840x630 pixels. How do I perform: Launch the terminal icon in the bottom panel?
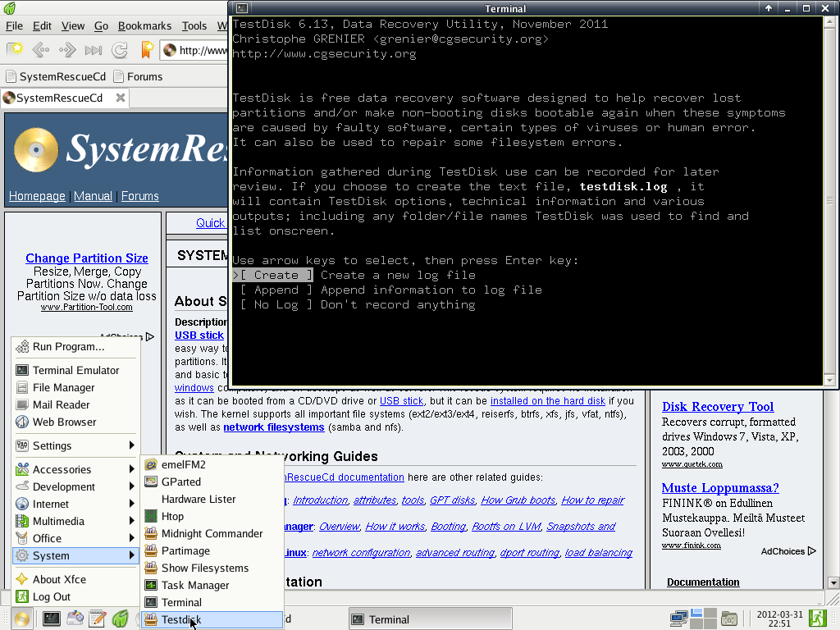[52, 619]
